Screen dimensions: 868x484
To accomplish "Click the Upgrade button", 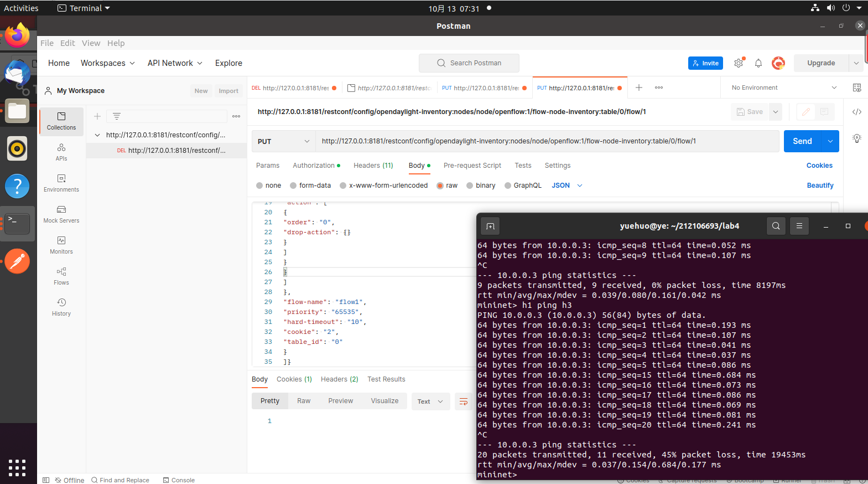I will 821,63.
